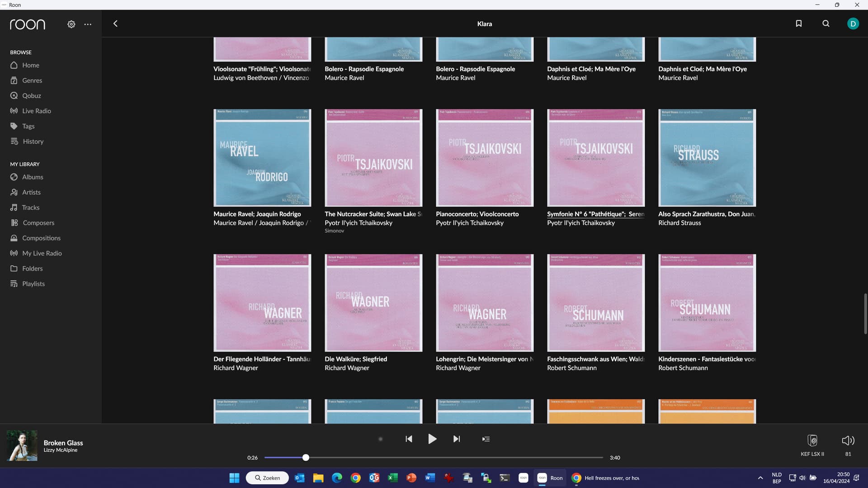The width and height of the screenshot is (868, 488).
Task: Click the signal path dot indicator
Action: pyautogui.click(x=381, y=439)
